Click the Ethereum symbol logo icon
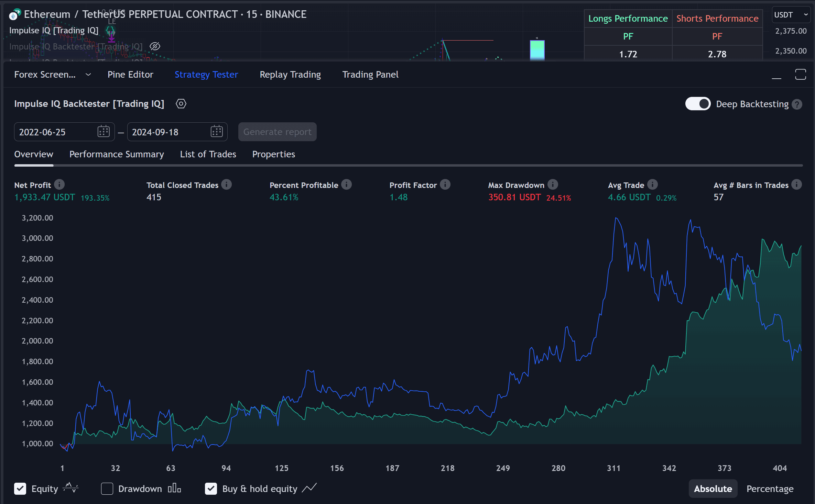 click(14, 14)
